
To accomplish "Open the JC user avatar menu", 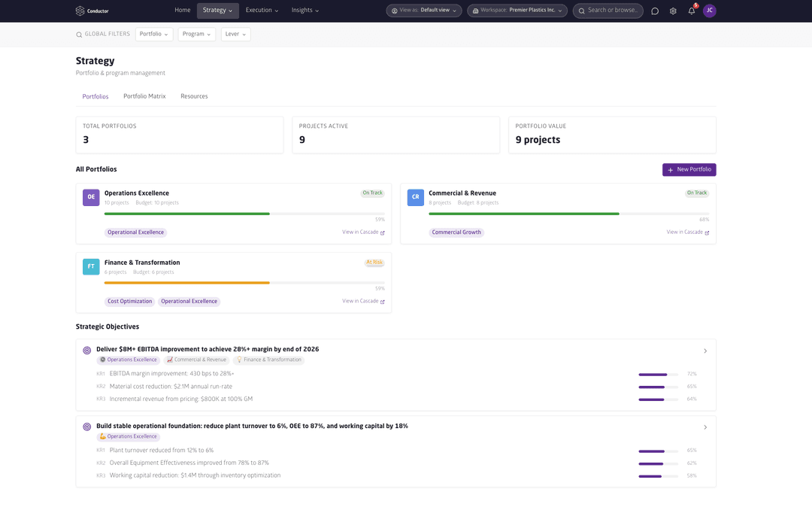I will click(710, 11).
